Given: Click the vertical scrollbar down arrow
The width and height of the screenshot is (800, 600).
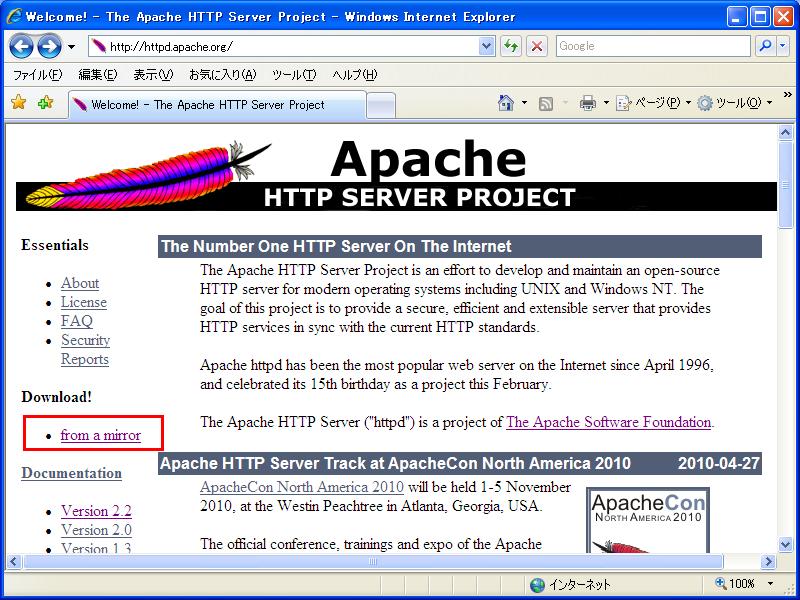Looking at the screenshot, I should tap(786, 544).
